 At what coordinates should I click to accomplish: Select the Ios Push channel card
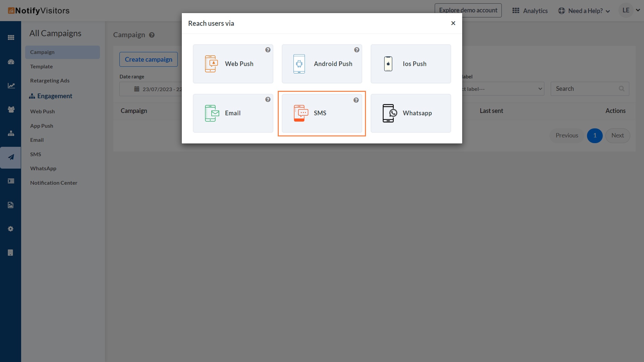click(x=411, y=64)
